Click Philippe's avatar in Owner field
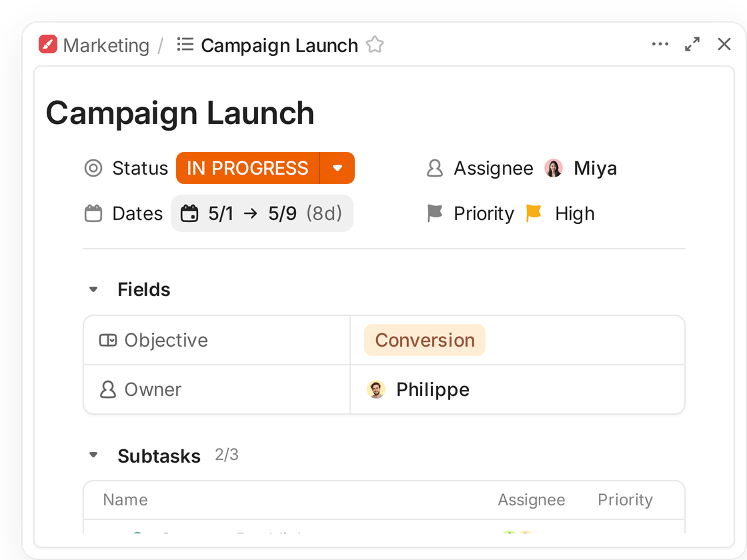 click(x=376, y=389)
